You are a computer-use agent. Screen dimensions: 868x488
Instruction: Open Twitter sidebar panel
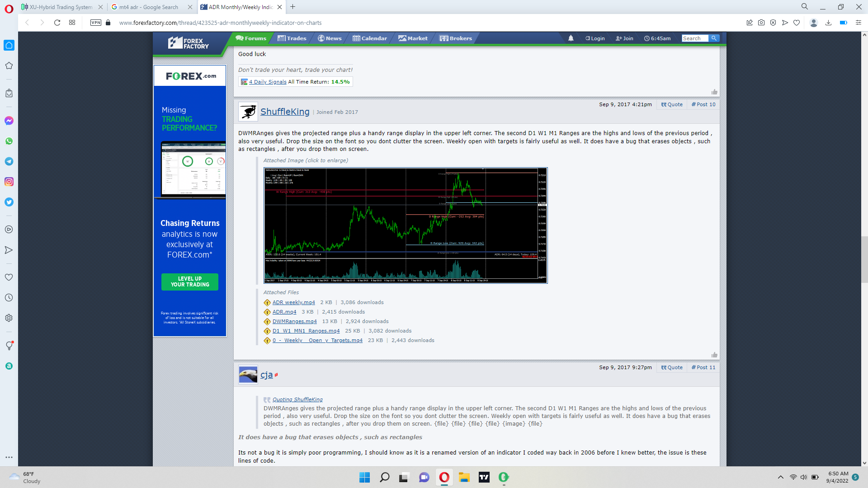tap(9, 202)
